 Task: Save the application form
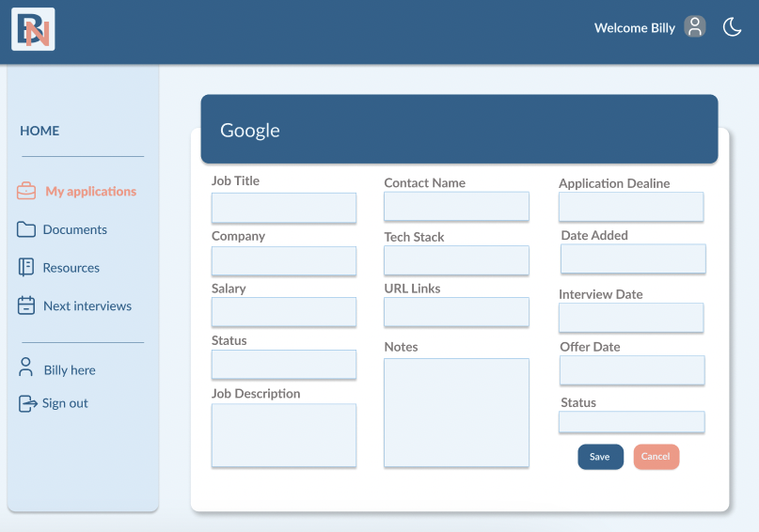click(x=600, y=457)
